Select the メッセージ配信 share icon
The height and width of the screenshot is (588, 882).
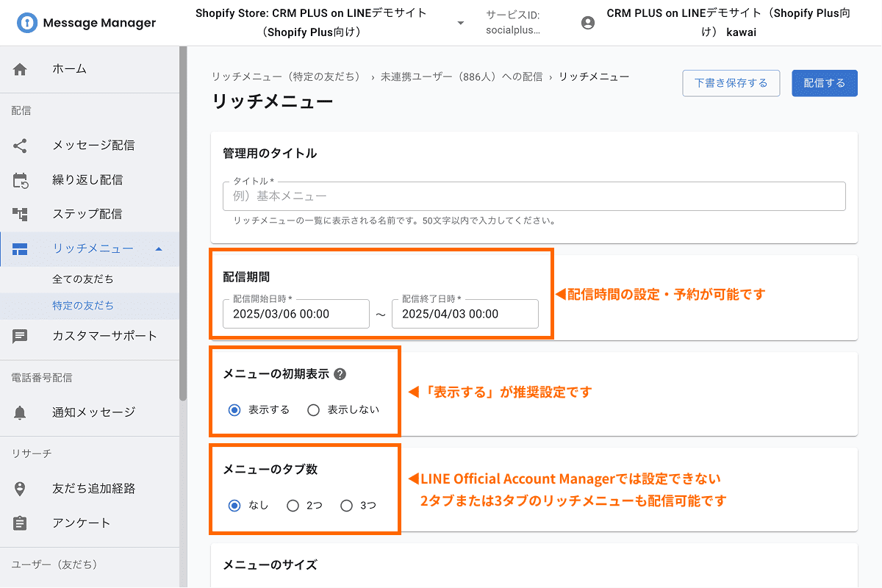20,145
